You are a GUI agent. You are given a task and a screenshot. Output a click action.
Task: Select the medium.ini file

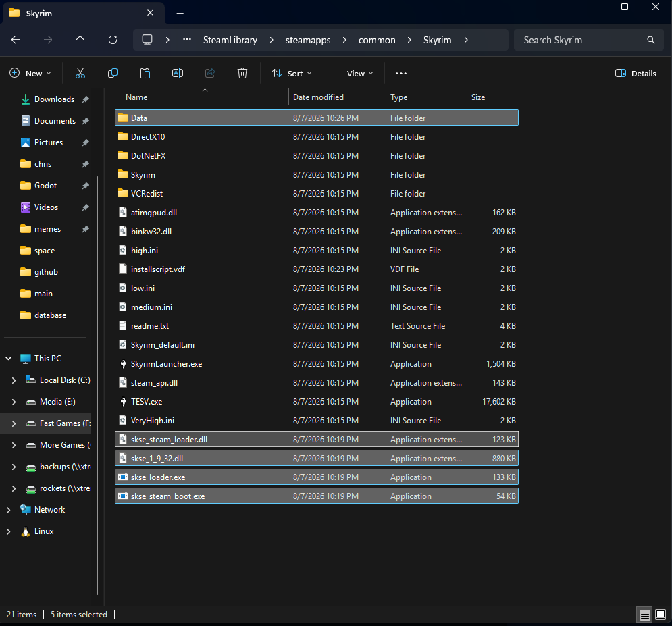(317, 307)
